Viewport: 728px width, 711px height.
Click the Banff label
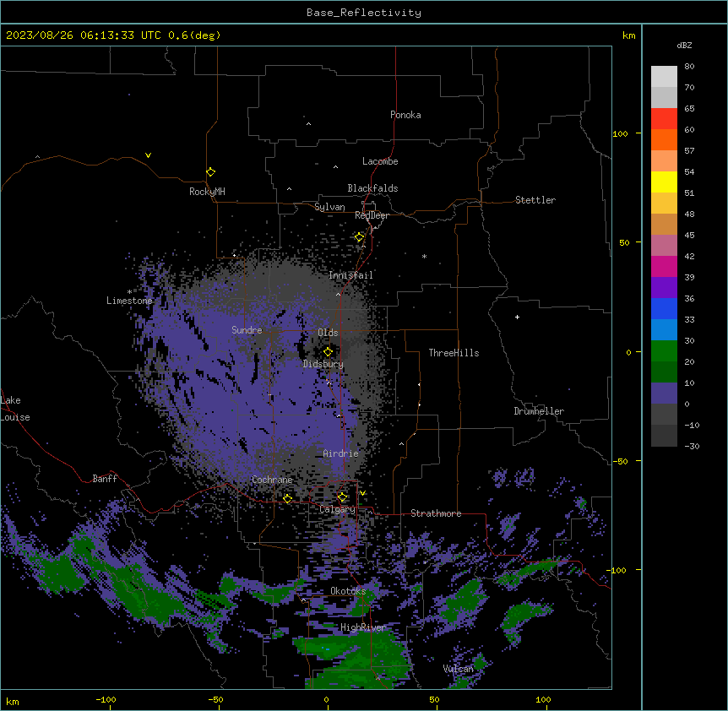point(105,479)
